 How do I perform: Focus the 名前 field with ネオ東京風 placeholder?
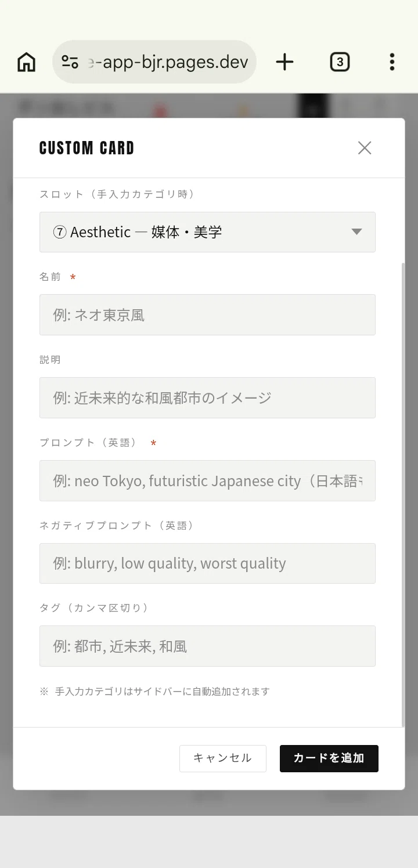pyautogui.click(x=207, y=314)
